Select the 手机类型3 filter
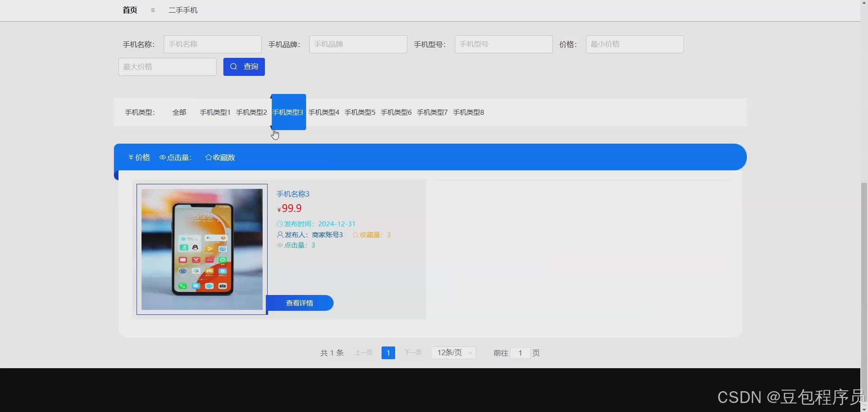The height and width of the screenshot is (412, 868). (x=288, y=112)
